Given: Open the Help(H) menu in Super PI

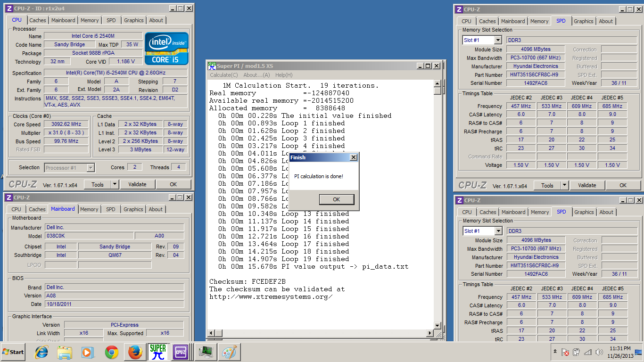Looking at the screenshot, I should [284, 75].
